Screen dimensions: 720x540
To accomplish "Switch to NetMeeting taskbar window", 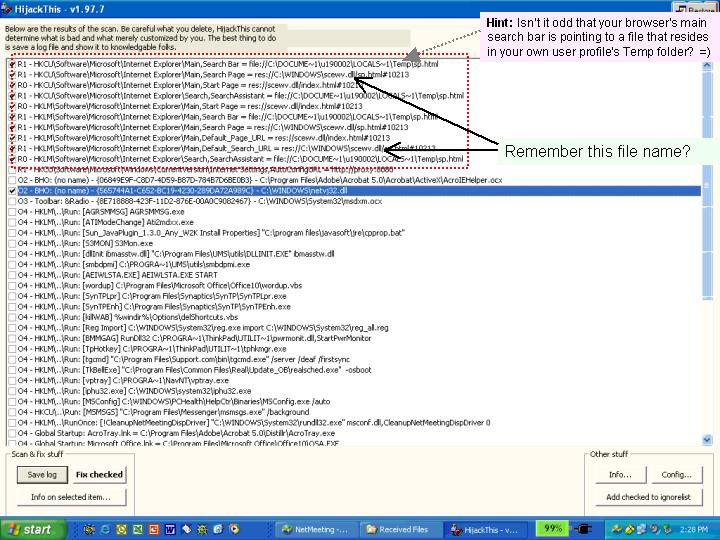I will [316, 529].
